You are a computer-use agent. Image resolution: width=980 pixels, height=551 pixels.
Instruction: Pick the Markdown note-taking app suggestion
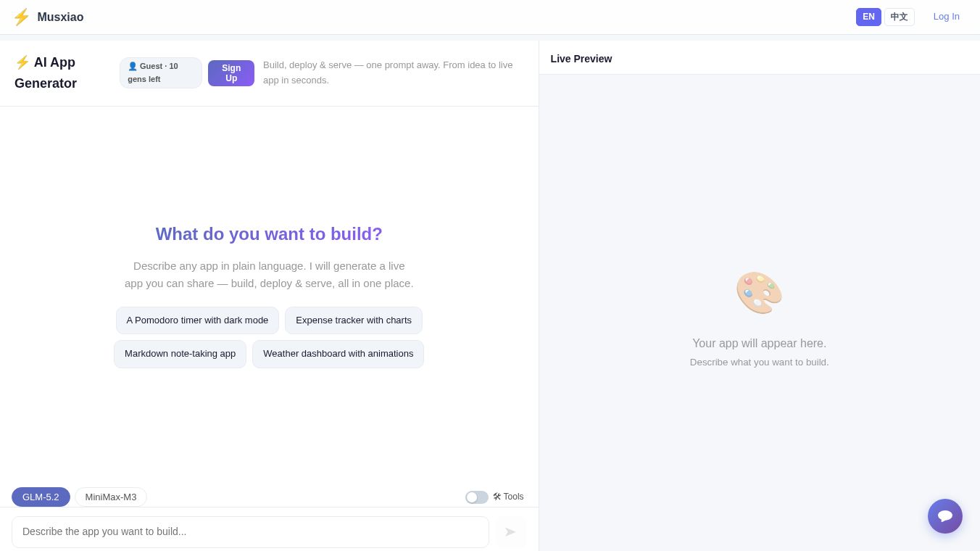[180, 354]
